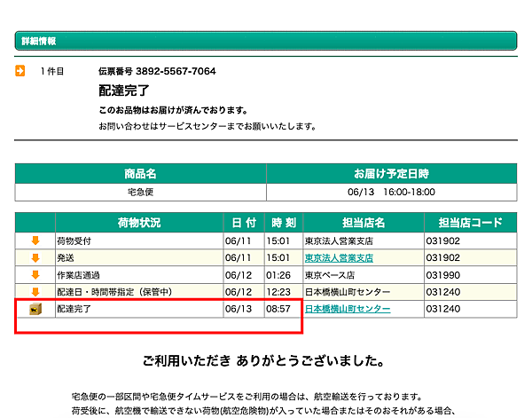
Task: Click the text このお品物はお届けが済んでおります。
Action: tap(174, 110)
